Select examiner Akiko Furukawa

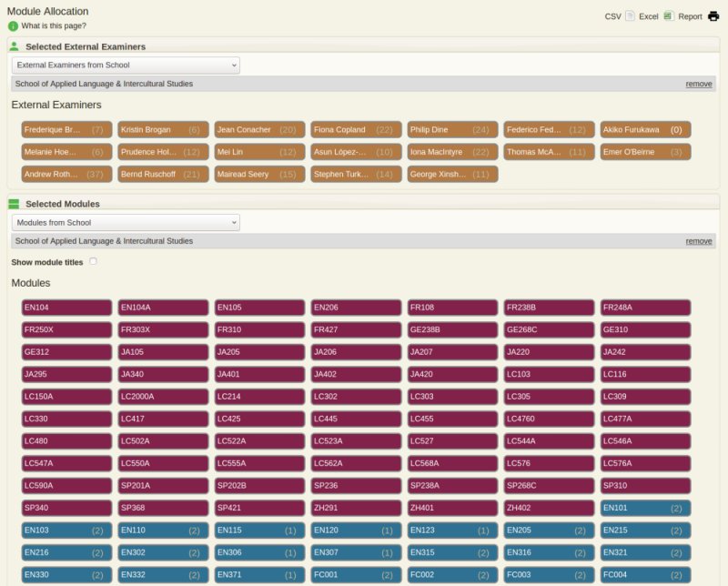click(x=646, y=129)
